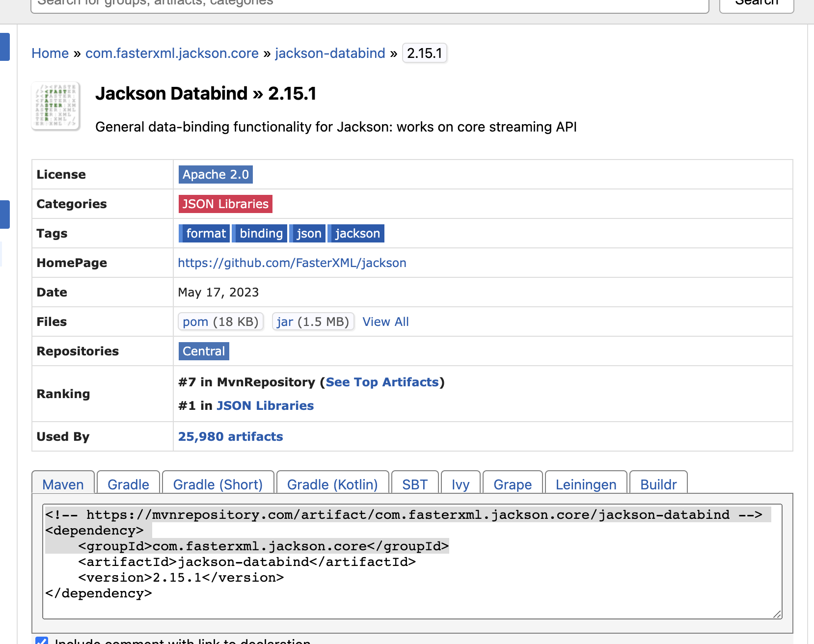This screenshot has width=814, height=644.
Task: Switch to the Grape tab
Action: point(513,483)
